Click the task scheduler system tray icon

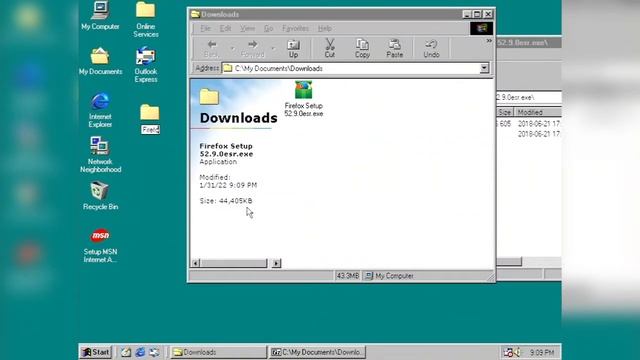pyautogui.click(x=508, y=352)
